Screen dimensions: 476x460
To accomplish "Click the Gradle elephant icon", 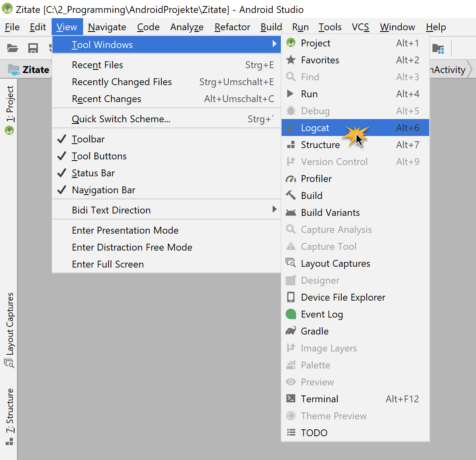I will pyautogui.click(x=291, y=330).
